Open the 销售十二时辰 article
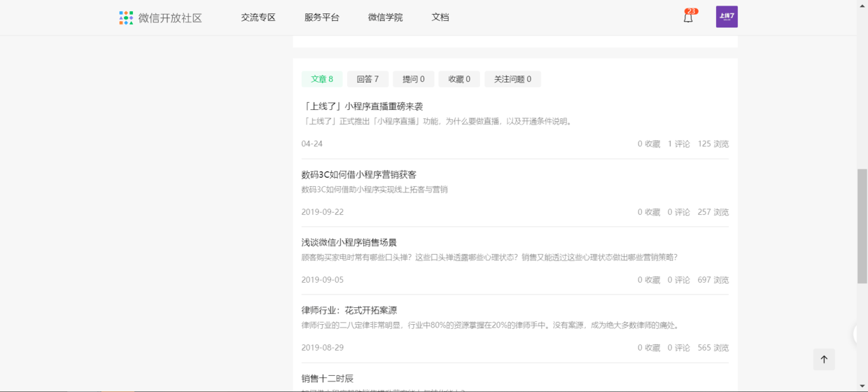 click(x=328, y=378)
